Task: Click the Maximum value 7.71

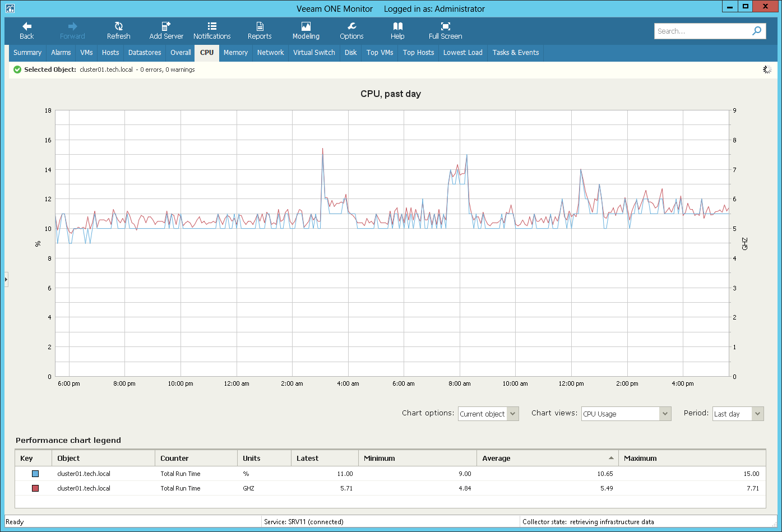Action: click(753, 488)
